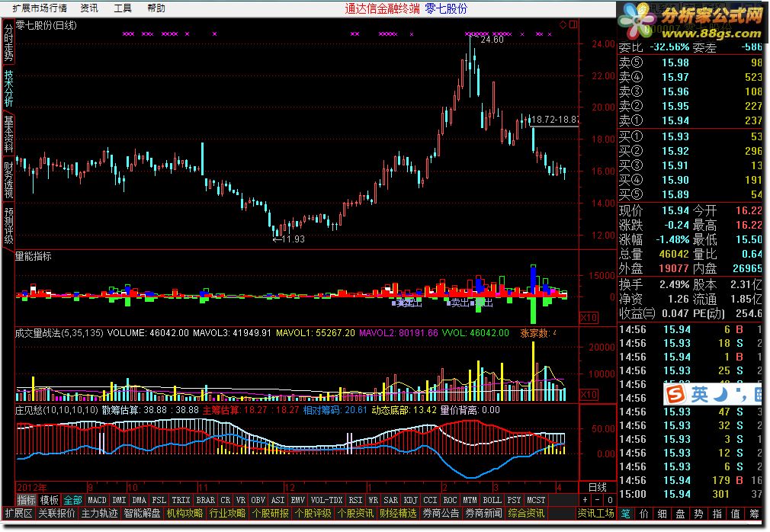This screenshot has height=532, width=770.
Task: Switch to 预测评级 side tab
Action: pos(8,226)
